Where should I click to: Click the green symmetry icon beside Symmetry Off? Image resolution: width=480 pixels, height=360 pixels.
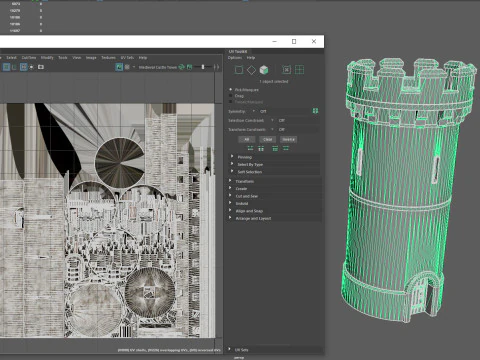[x=315, y=111]
